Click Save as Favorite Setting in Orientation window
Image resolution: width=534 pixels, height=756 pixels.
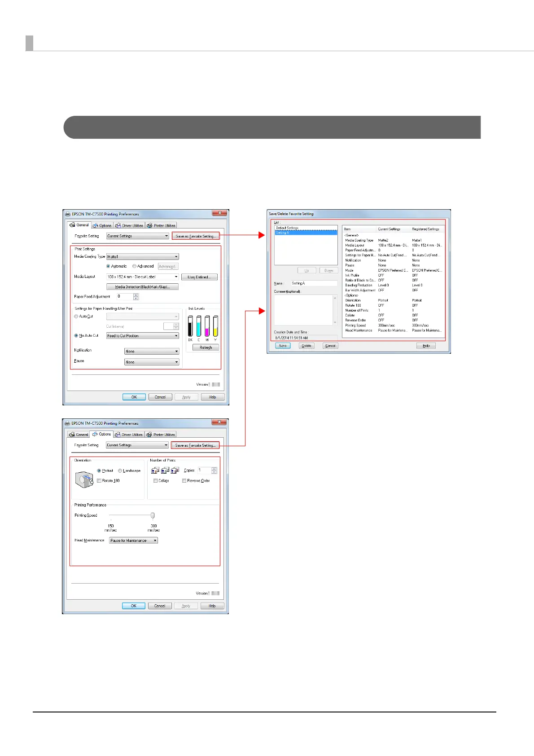pos(195,445)
